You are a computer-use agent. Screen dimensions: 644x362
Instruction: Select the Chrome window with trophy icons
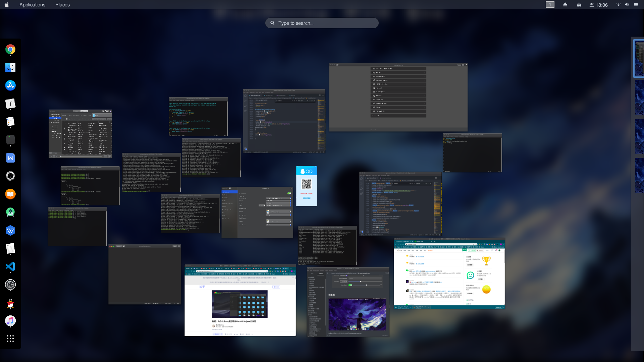pyautogui.click(x=449, y=274)
